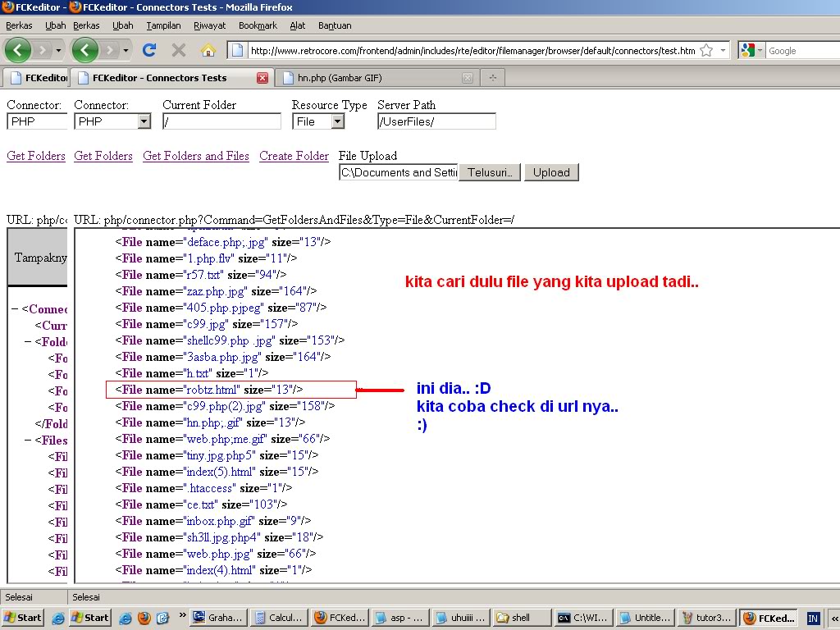Click the Get Folders link left of Get Folders and Files
Screen dimensions: 840x630
click(x=103, y=156)
